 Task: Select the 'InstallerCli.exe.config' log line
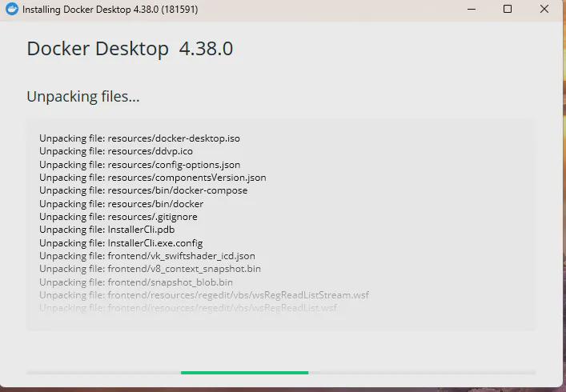(121, 243)
